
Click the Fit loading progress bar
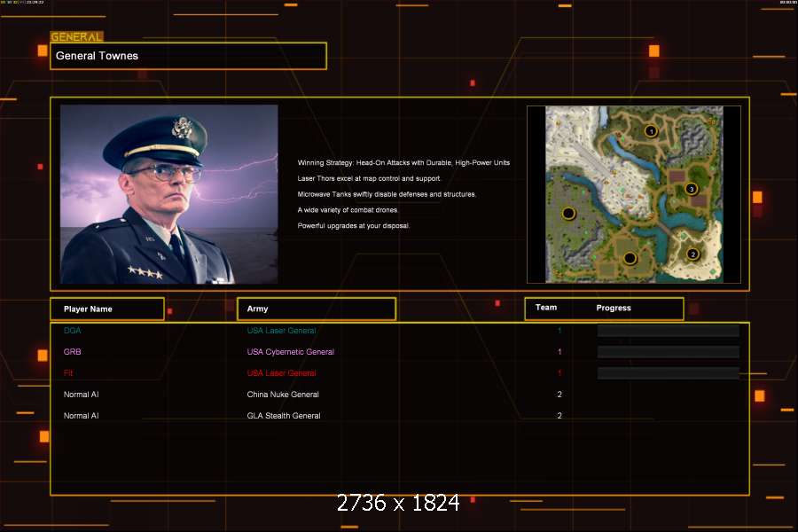[669, 373]
